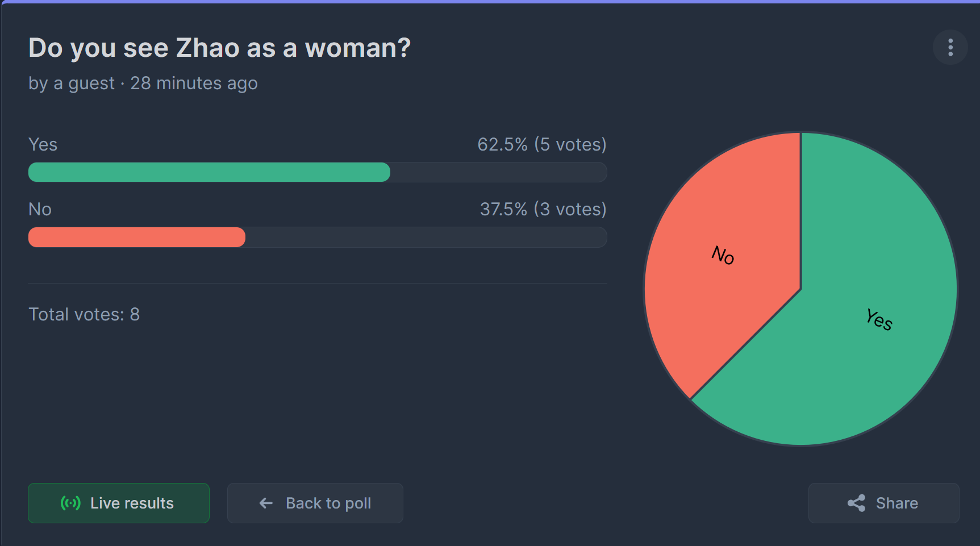
Task: Click the Share button label
Action: 897,503
